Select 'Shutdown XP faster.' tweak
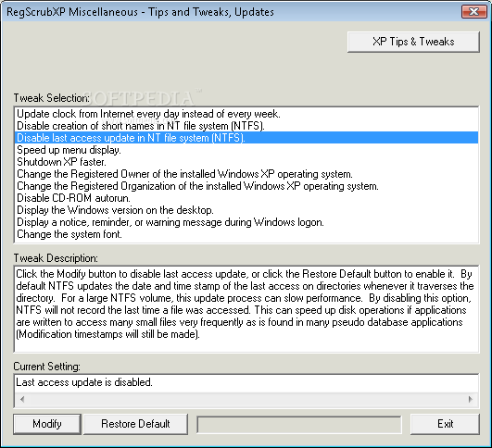Viewport: 492px width, 448px height. (x=246, y=162)
